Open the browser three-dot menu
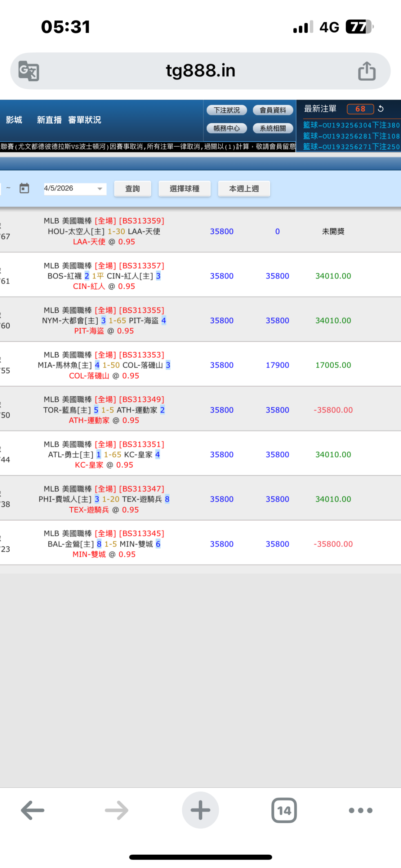 pos(361,810)
